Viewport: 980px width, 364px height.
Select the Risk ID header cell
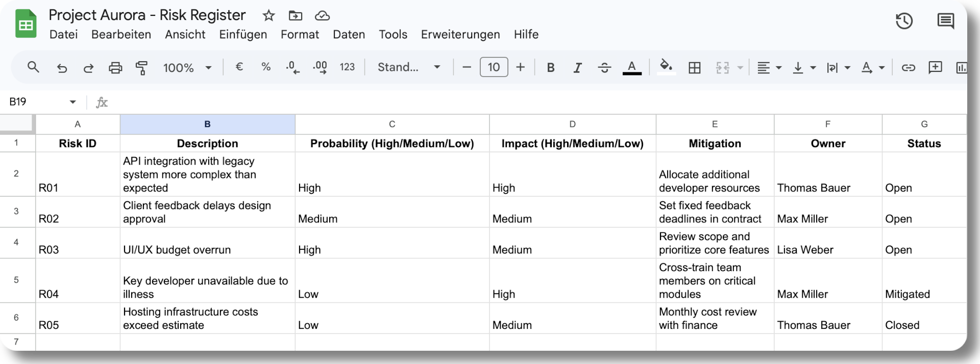click(x=78, y=143)
